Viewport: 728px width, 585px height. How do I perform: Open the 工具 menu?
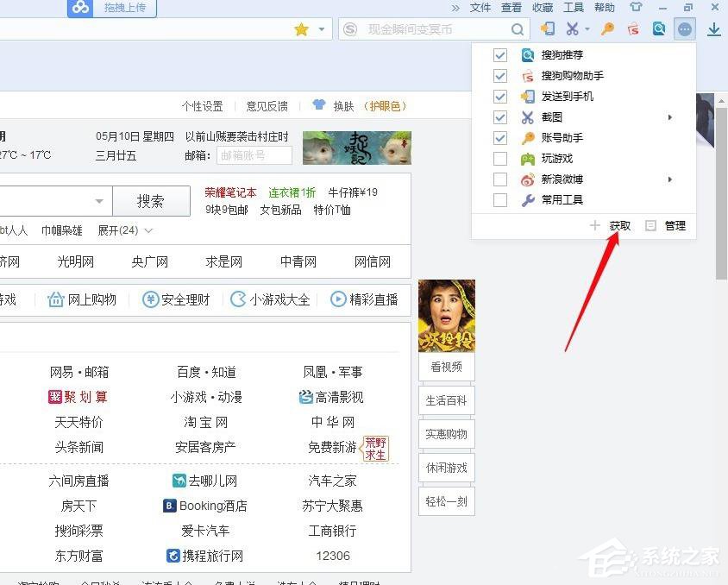[x=574, y=8]
